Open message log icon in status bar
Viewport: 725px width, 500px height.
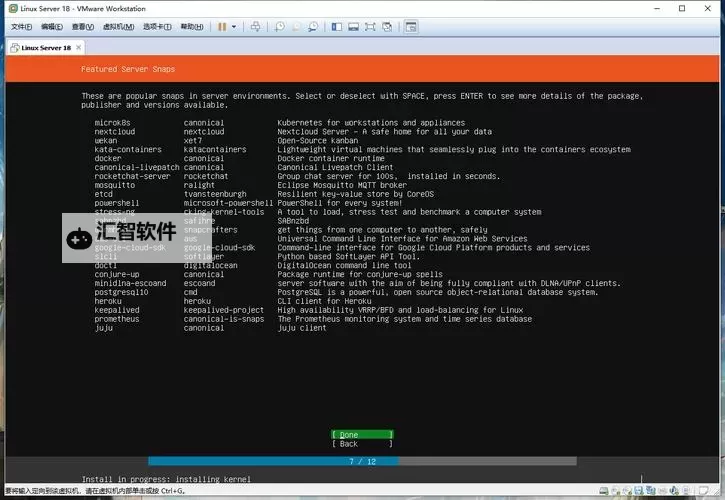[x=703, y=491]
